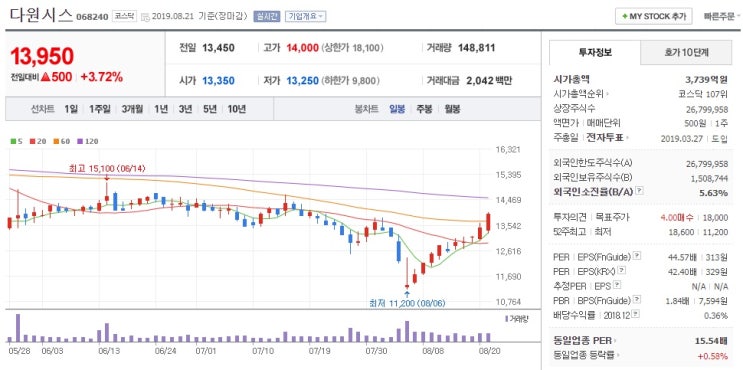
Task: Select the 5년 line chart period
Action: click(210, 109)
